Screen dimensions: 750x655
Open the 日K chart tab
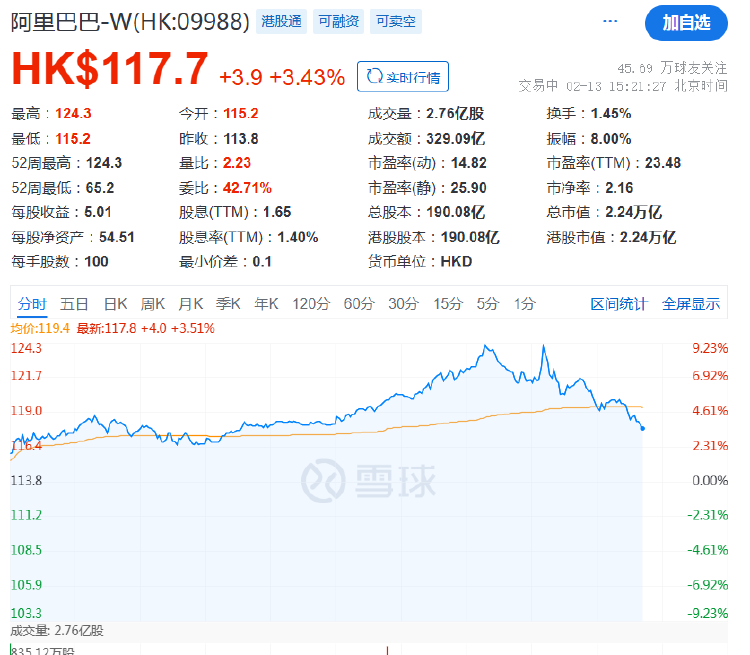click(115, 304)
